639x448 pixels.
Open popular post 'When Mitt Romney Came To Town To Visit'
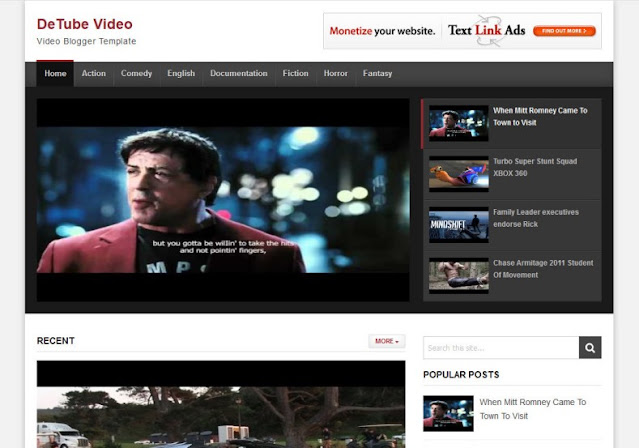tap(533, 409)
